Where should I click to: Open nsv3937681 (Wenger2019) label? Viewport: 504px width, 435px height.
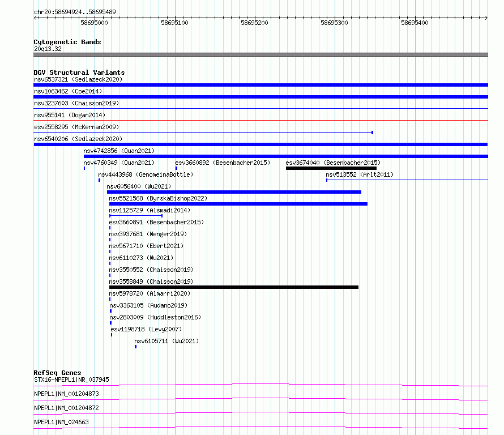(148, 234)
